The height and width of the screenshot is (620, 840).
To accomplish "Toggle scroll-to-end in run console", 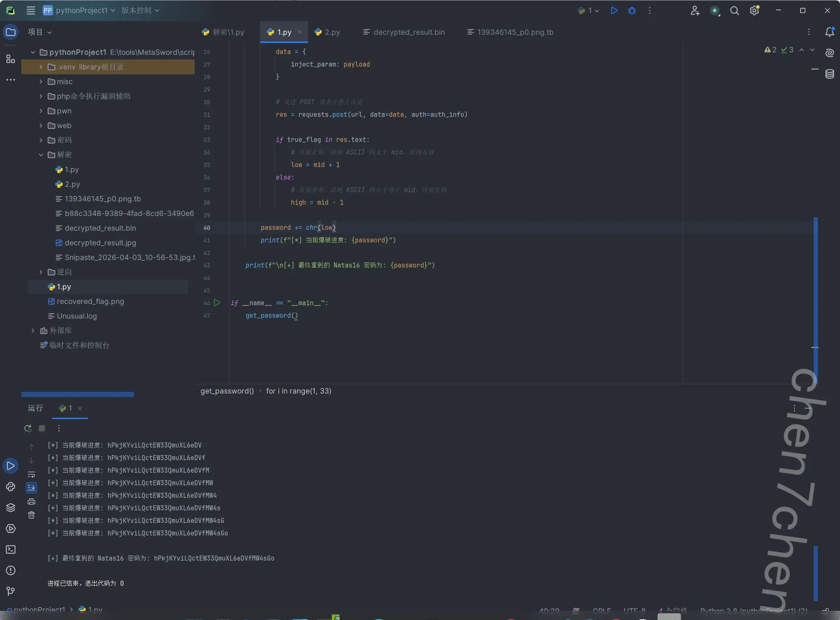I will coord(31,488).
